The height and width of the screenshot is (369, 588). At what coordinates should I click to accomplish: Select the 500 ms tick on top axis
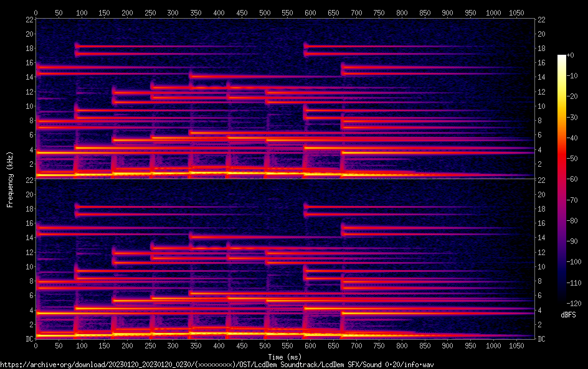[x=265, y=12]
